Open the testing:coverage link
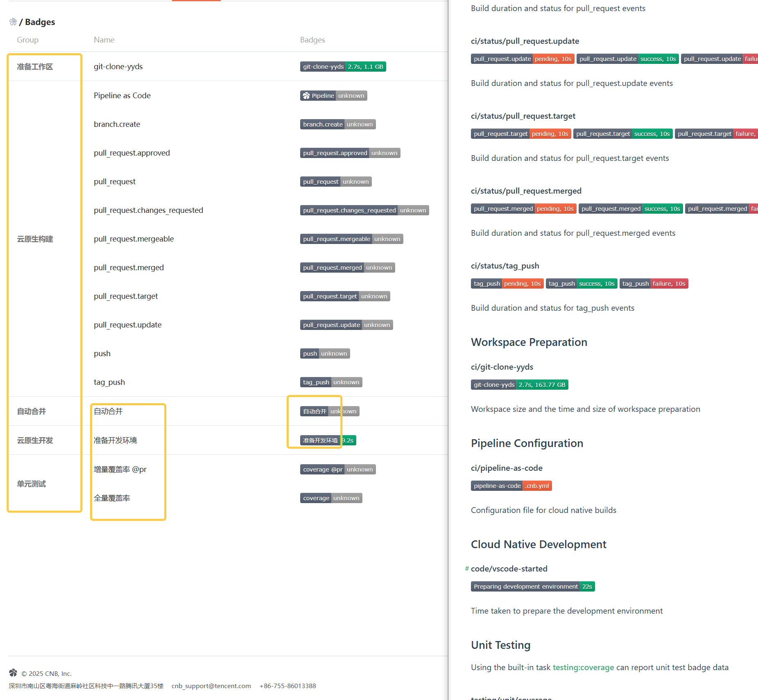This screenshot has height=700, width=758. (x=583, y=667)
